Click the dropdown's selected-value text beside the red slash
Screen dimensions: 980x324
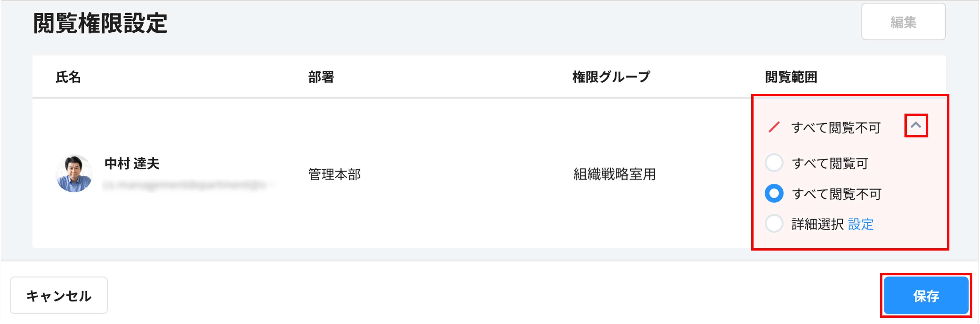[x=836, y=128]
